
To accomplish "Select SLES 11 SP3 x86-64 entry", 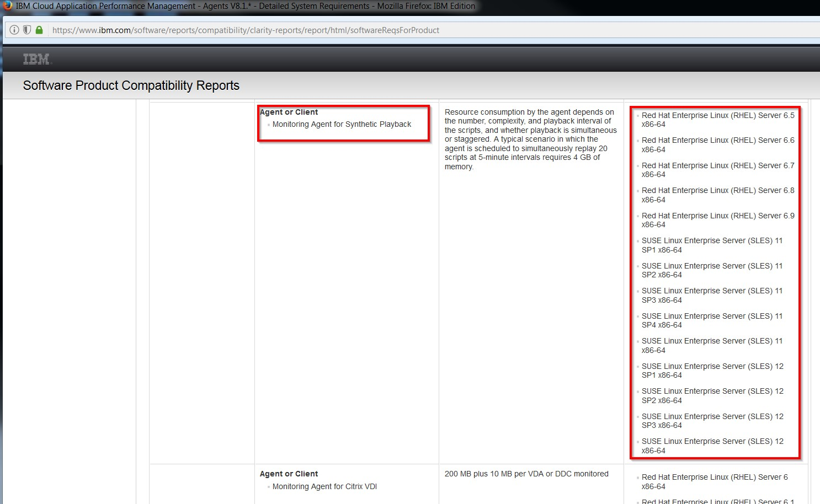I will coord(712,296).
